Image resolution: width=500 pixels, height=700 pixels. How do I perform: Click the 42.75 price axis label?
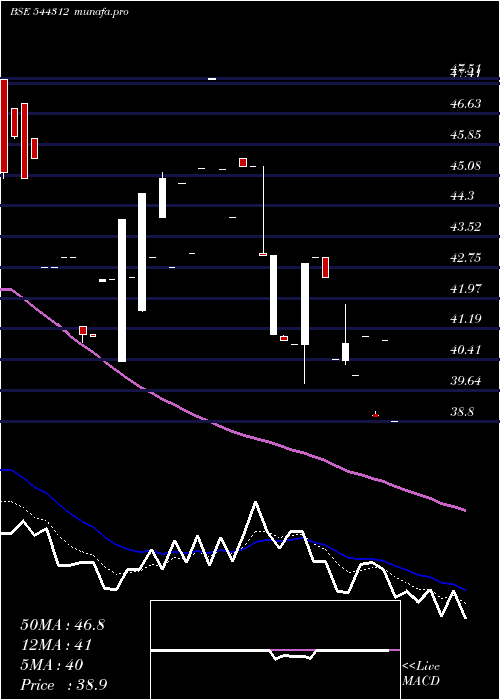466,258
